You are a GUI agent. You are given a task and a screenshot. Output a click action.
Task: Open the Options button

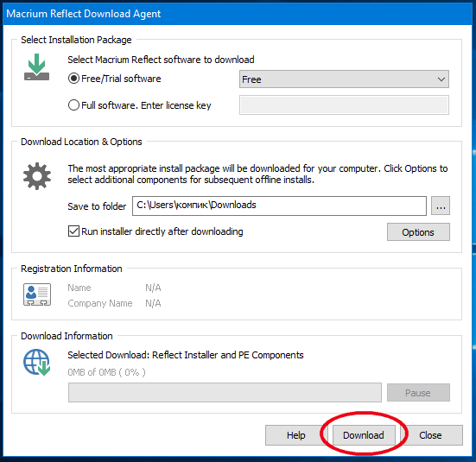[418, 232]
